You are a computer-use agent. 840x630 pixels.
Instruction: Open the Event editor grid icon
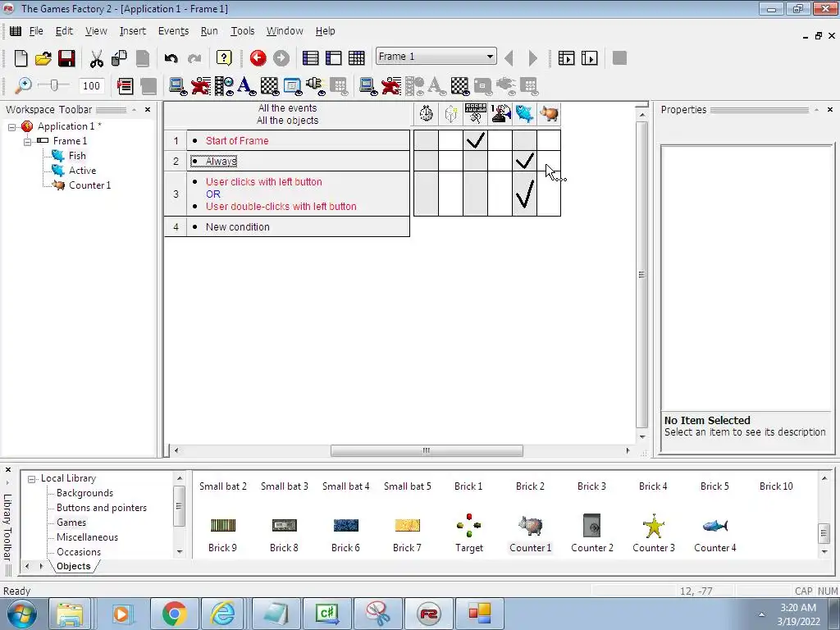click(x=356, y=58)
